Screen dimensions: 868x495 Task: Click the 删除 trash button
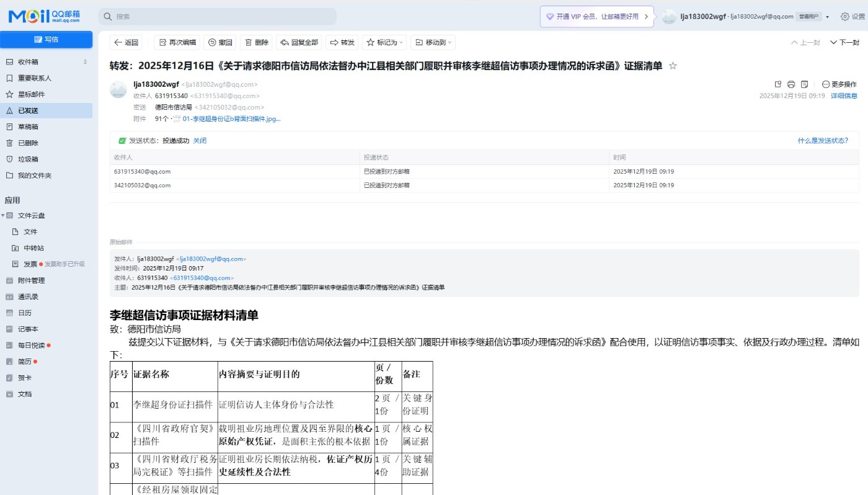pyautogui.click(x=256, y=42)
